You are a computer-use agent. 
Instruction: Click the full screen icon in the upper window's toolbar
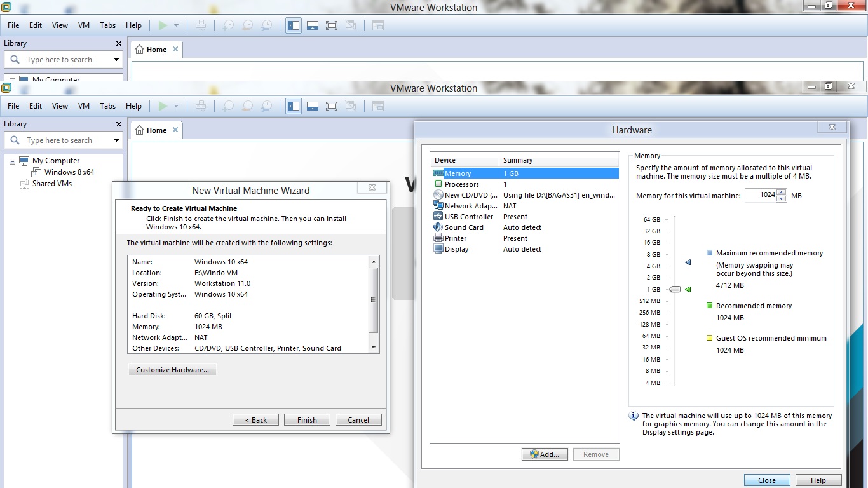click(332, 25)
